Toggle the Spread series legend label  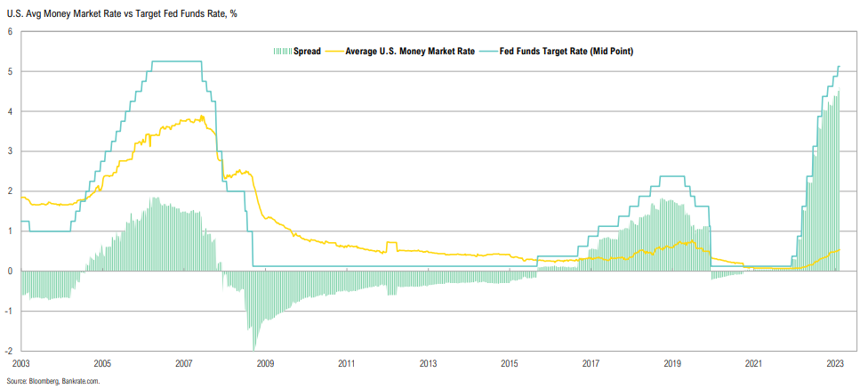[307, 52]
